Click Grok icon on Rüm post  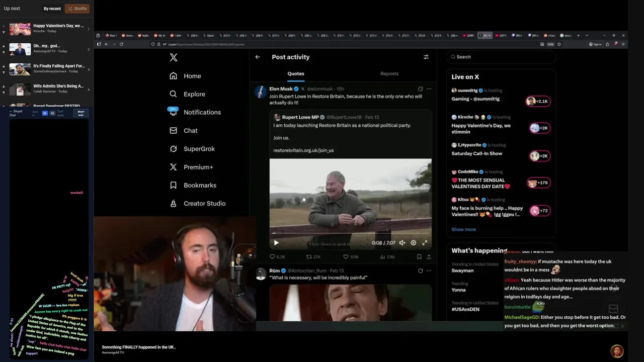420,270
